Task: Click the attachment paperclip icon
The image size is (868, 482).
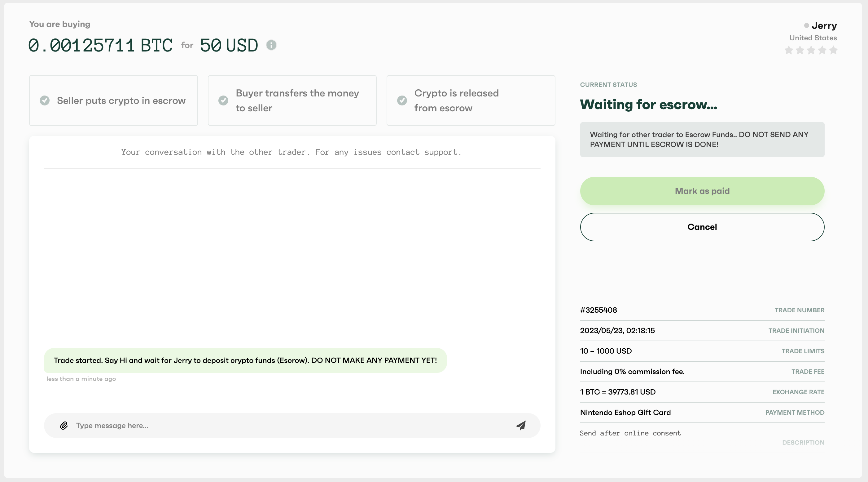Action: click(x=64, y=425)
